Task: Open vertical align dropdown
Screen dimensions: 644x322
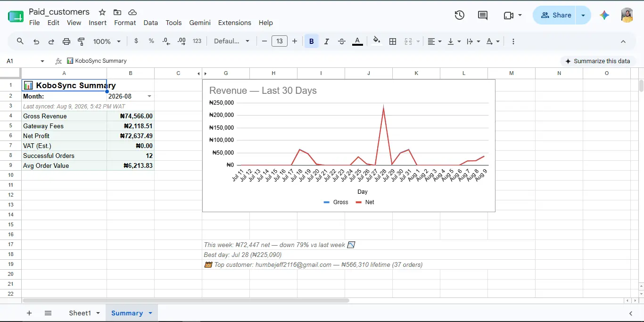Action: (x=454, y=41)
